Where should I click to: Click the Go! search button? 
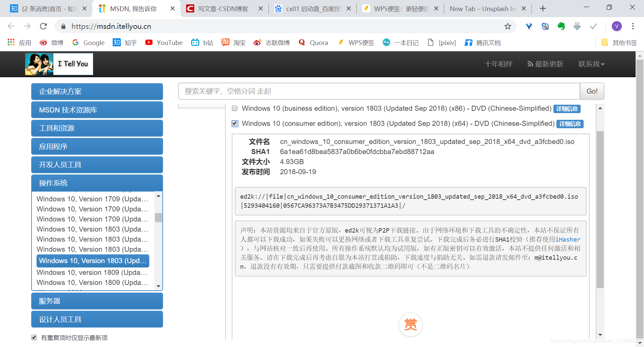(x=592, y=91)
